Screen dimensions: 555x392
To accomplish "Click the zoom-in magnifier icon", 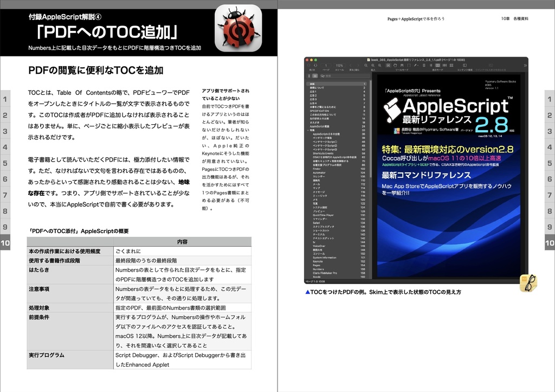I will point(380,65).
